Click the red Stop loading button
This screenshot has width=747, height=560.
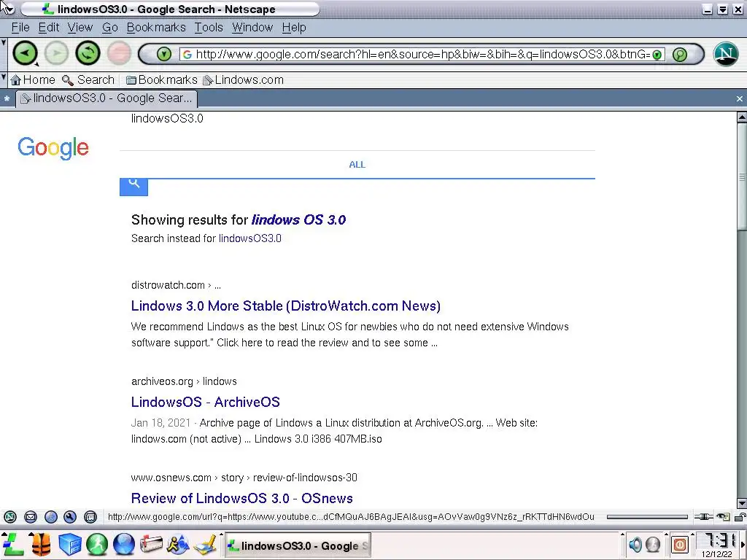coord(119,52)
